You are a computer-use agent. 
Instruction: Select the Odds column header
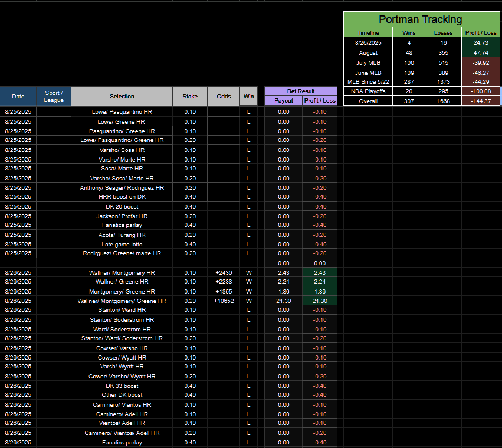(x=224, y=96)
